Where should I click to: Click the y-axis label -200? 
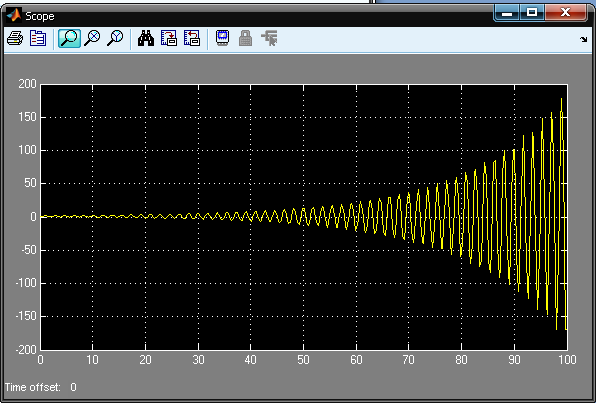(x=26, y=349)
